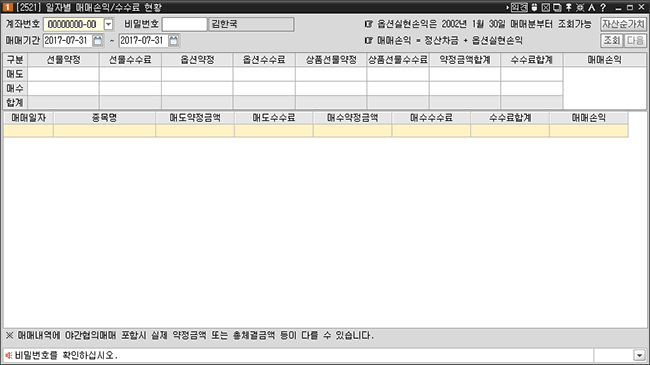This screenshot has height=365, width=650.
Task: Click the speaker icon in status message bar
Action: [x=9, y=355]
